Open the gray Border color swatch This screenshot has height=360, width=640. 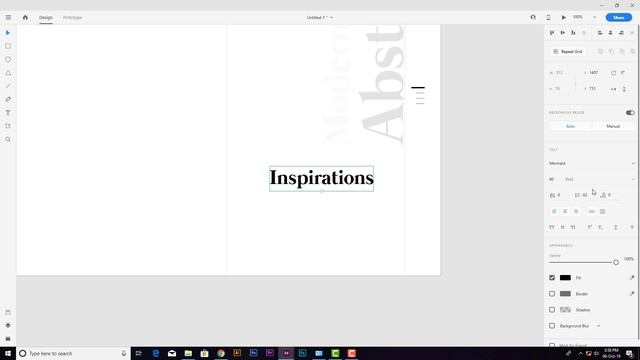565,293
